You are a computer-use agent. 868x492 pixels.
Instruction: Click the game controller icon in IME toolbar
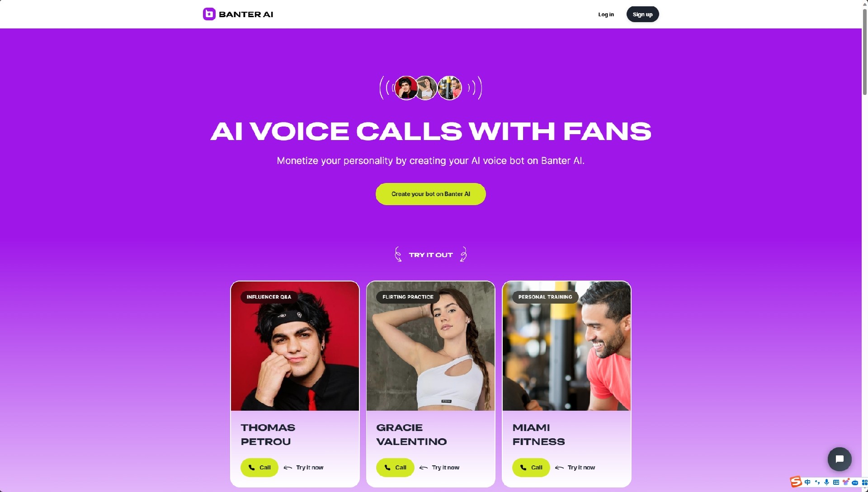855,483
